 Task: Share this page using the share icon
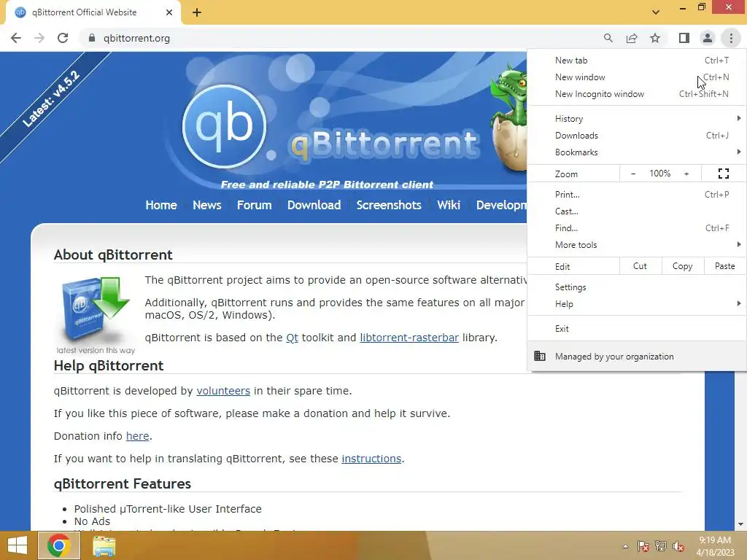[632, 38]
